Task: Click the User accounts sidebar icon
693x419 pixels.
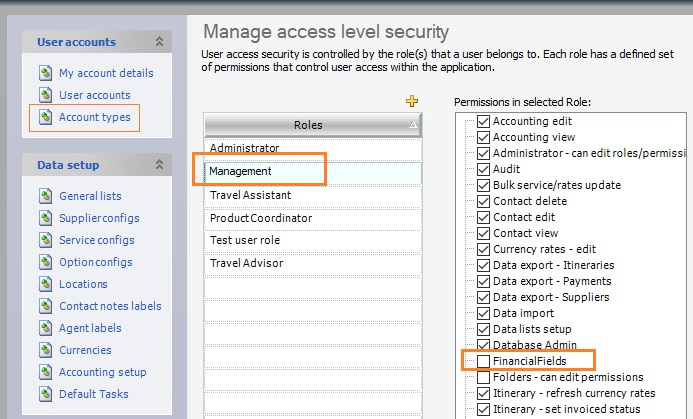Action: coord(45,95)
